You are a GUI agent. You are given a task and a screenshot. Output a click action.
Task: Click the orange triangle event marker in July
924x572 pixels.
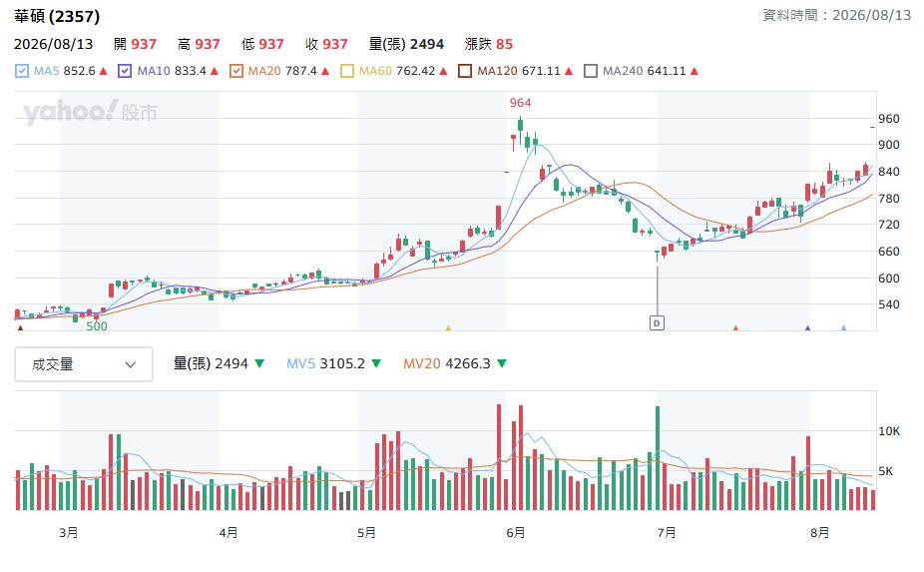735,327
